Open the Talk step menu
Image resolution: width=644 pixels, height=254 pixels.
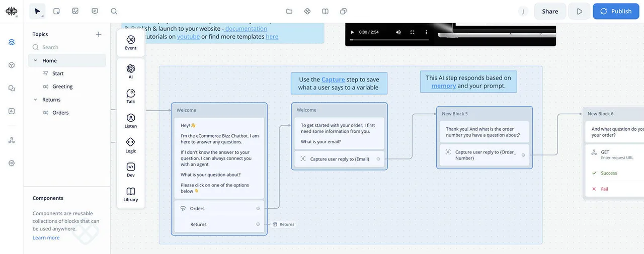click(x=131, y=97)
